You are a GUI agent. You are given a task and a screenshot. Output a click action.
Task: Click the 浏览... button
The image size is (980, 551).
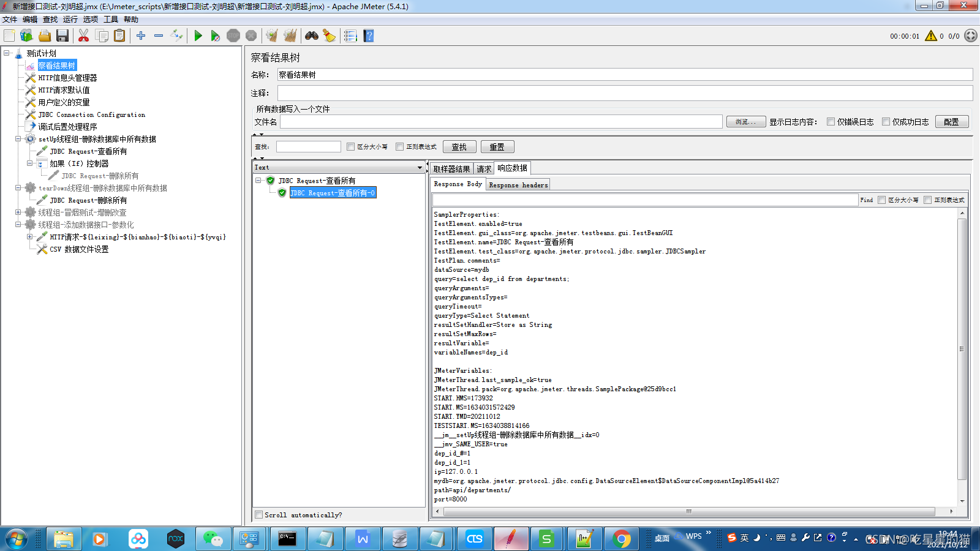click(x=745, y=122)
